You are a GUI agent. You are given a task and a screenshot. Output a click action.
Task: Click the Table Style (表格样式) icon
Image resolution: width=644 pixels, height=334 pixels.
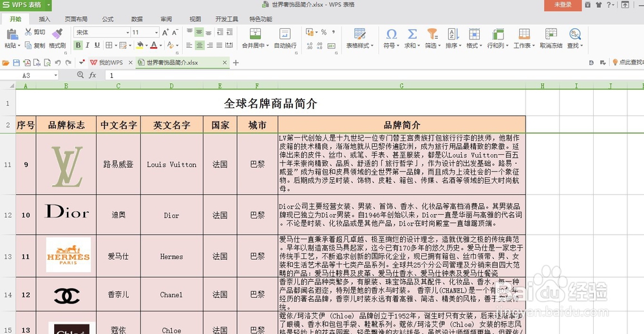click(x=360, y=34)
